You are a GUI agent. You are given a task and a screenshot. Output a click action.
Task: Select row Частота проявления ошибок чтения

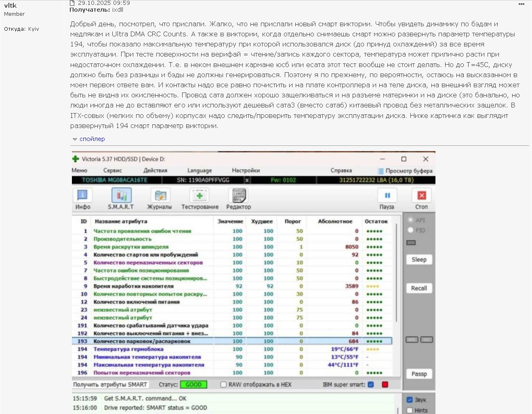(x=232, y=231)
